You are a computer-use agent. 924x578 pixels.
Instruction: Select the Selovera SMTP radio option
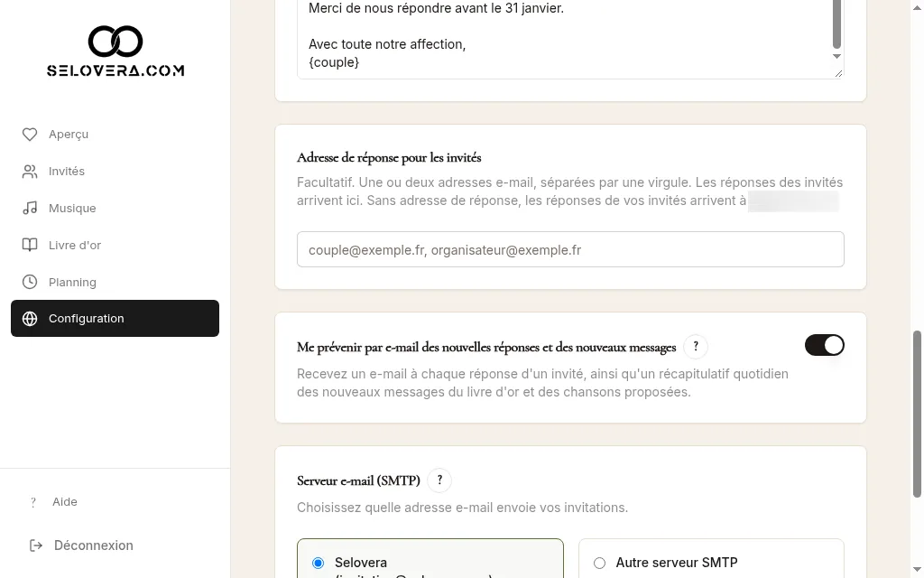coord(319,563)
